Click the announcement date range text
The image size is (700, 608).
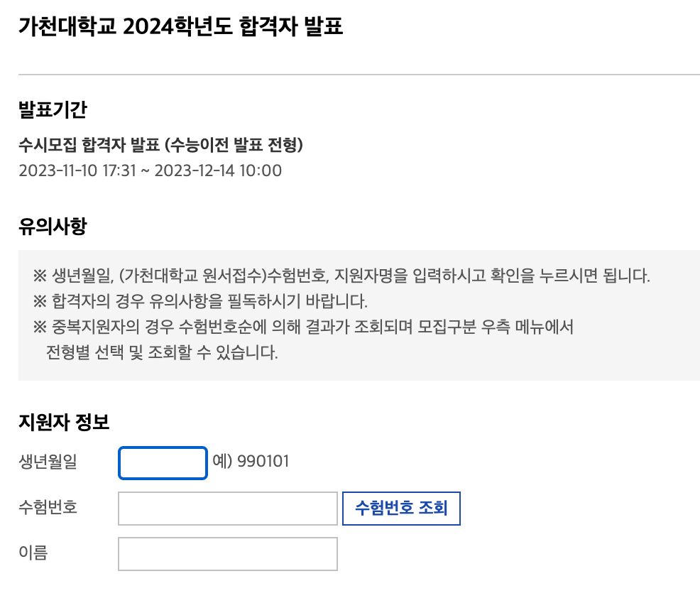(150, 170)
